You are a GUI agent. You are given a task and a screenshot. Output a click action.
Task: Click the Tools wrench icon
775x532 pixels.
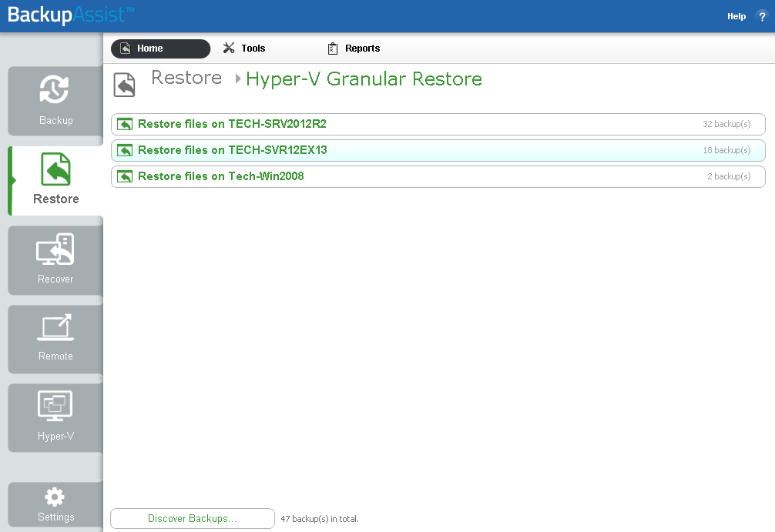(x=229, y=48)
